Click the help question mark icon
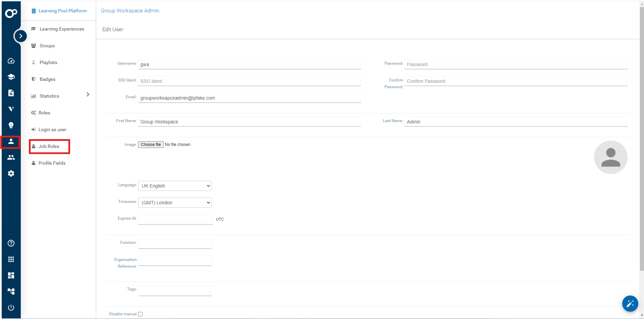This screenshot has width=644, height=319. click(x=11, y=243)
